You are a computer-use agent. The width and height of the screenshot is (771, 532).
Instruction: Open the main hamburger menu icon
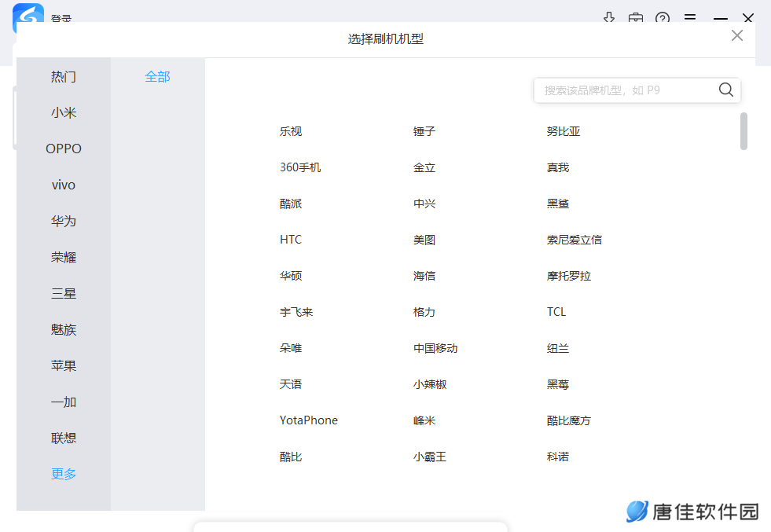click(x=690, y=17)
